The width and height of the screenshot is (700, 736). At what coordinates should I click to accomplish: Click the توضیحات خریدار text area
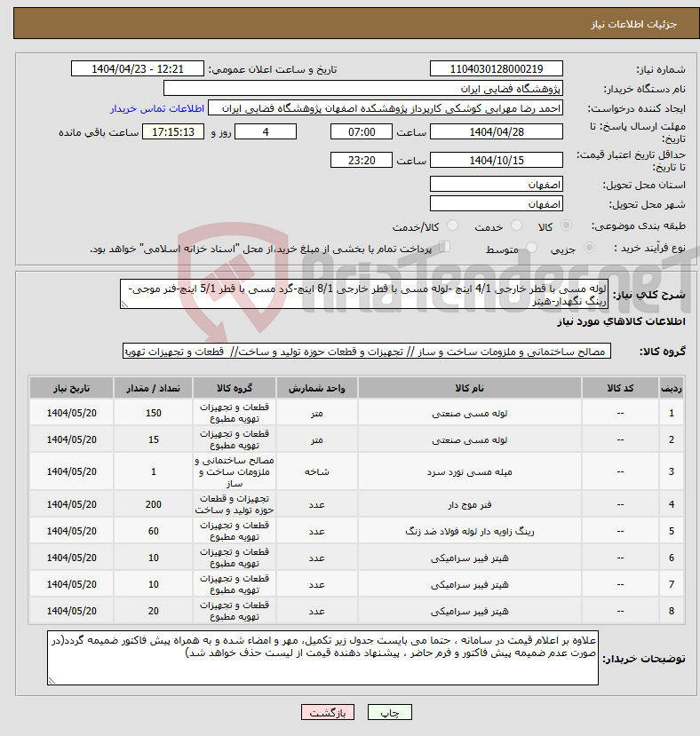[322, 658]
